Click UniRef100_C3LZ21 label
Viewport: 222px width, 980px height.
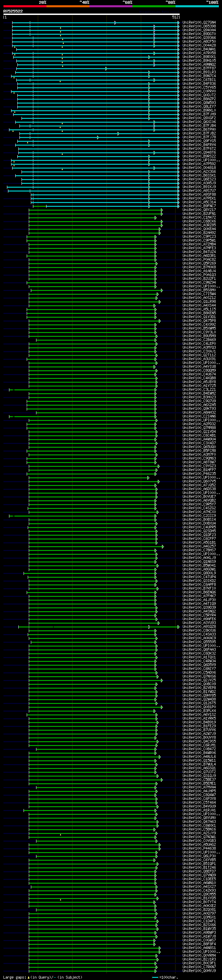coord(199,390)
